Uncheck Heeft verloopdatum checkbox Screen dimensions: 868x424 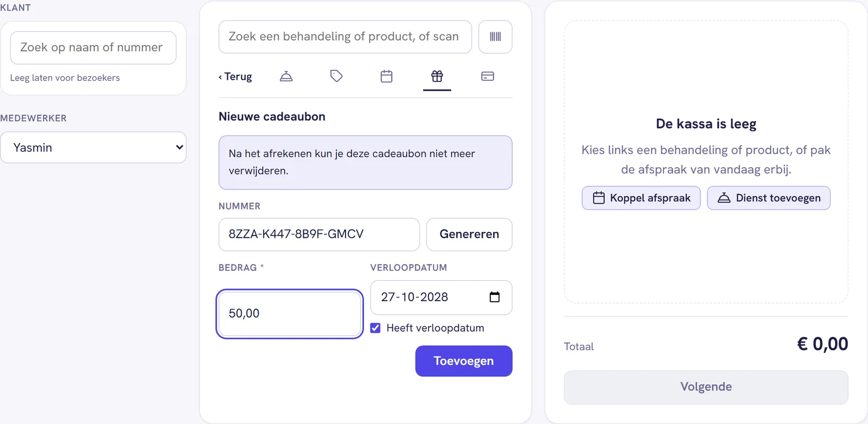click(x=375, y=328)
